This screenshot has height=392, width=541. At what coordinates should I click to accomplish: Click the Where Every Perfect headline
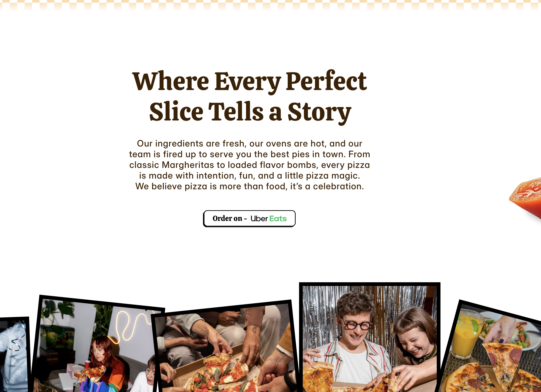[x=249, y=81]
